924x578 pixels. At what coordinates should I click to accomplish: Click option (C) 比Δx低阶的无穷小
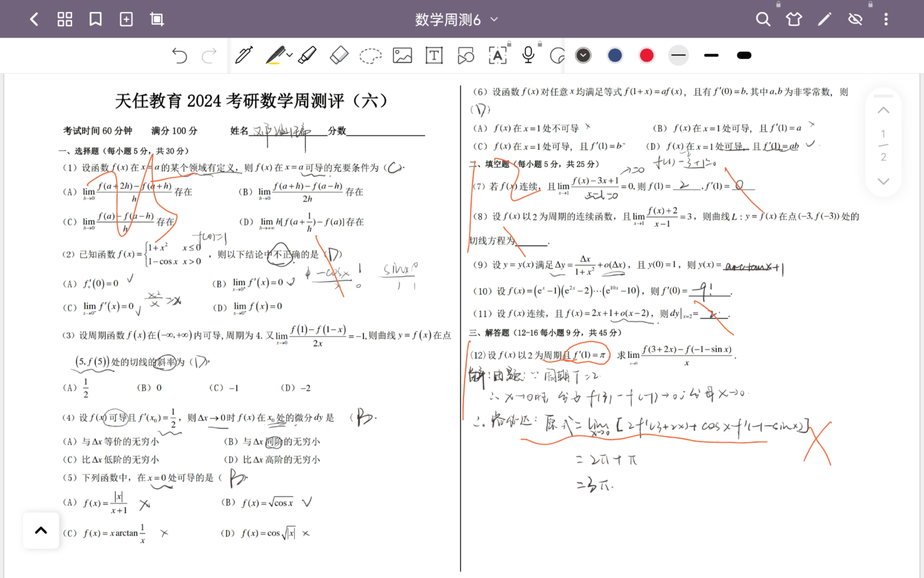111,460
